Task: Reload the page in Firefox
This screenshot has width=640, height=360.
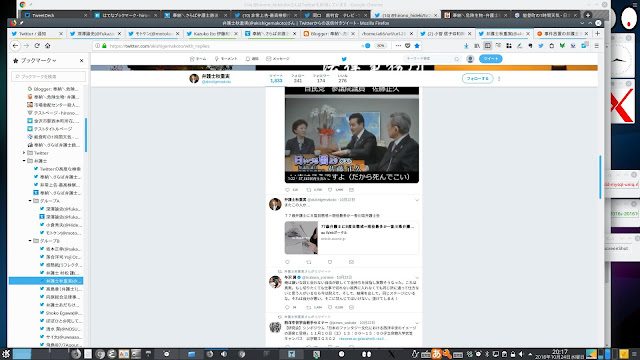Action: click(37, 46)
